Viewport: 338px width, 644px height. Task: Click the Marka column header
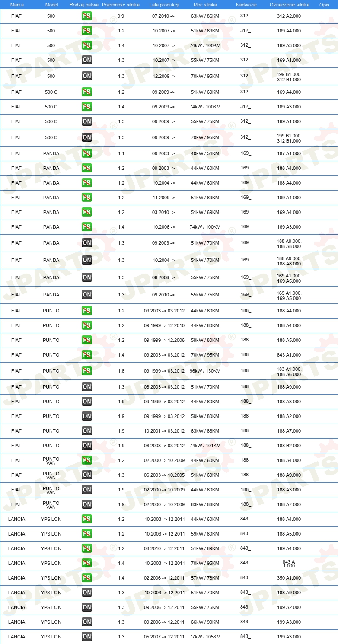coord(17,5)
